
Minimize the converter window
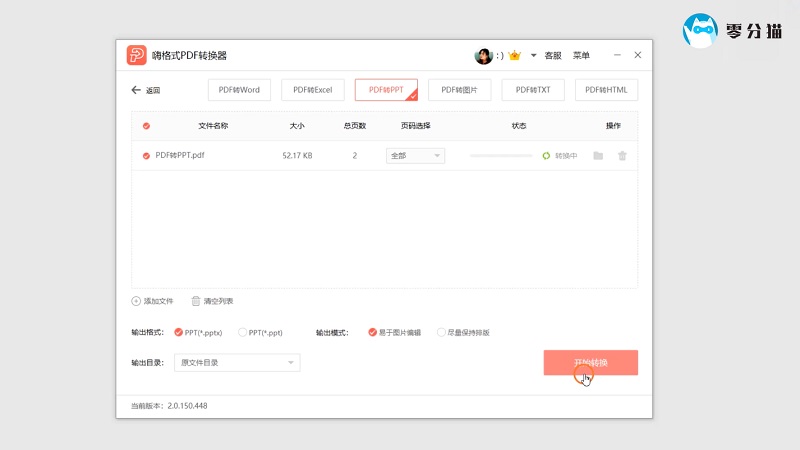pos(617,55)
